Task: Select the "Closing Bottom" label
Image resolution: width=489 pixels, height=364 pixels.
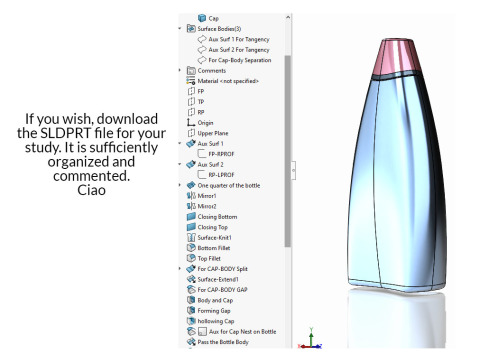Action: [217, 217]
